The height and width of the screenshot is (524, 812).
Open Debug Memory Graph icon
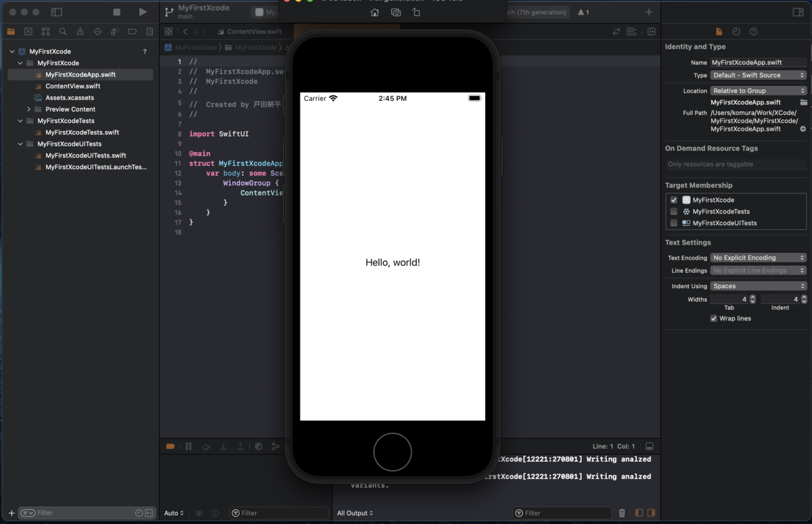[x=275, y=446]
